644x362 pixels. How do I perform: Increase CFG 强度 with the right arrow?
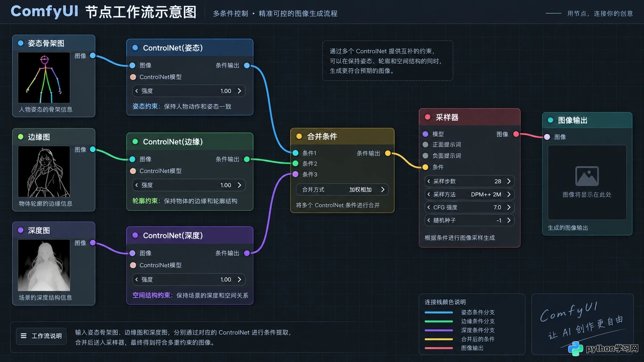509,207
